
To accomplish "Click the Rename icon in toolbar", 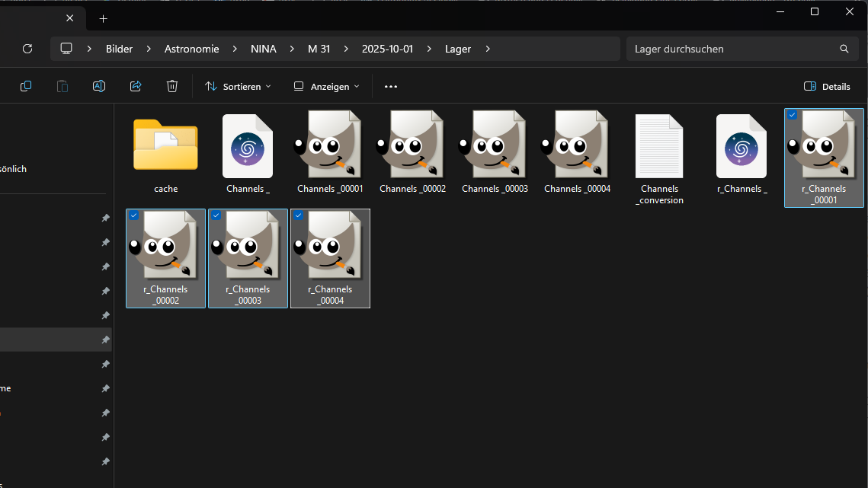I will (99, 86).
